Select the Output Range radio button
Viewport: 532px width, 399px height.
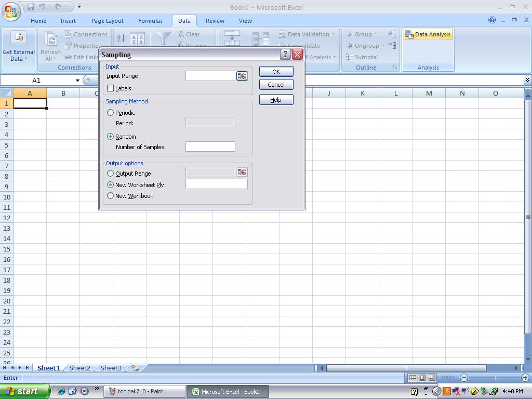tap(111, 174)
